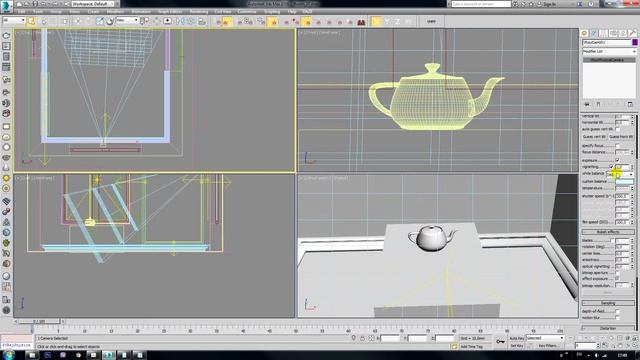640x360 pixels.
Task: Toggle the exposure checkbox
Action: point(617,160)
